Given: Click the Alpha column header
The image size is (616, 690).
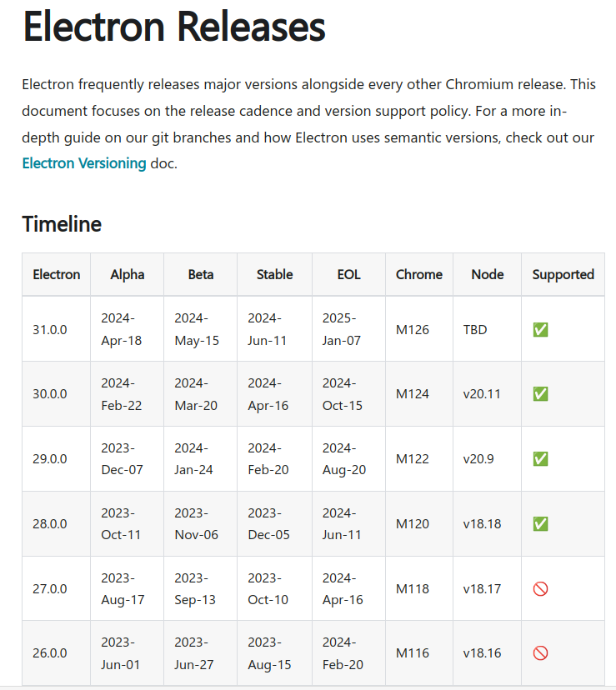Looking at the screenshot, I should coord(128,275).
